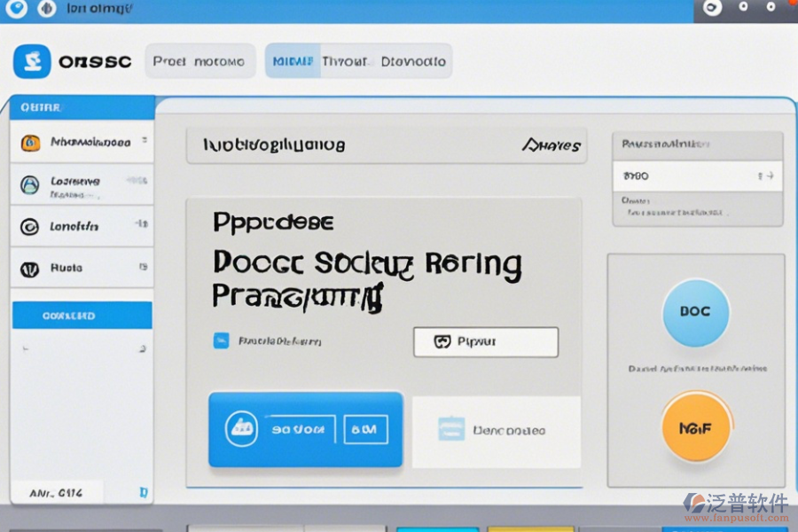The width and height of the screenshot is (798, 532).
Task: Click the ANr. C114 label
Action: (x=56, y=493)
